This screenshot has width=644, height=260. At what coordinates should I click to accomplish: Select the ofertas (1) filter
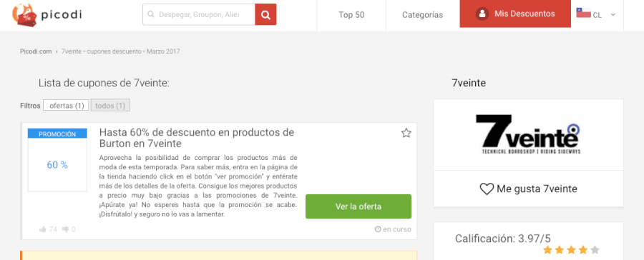[66, 106]
